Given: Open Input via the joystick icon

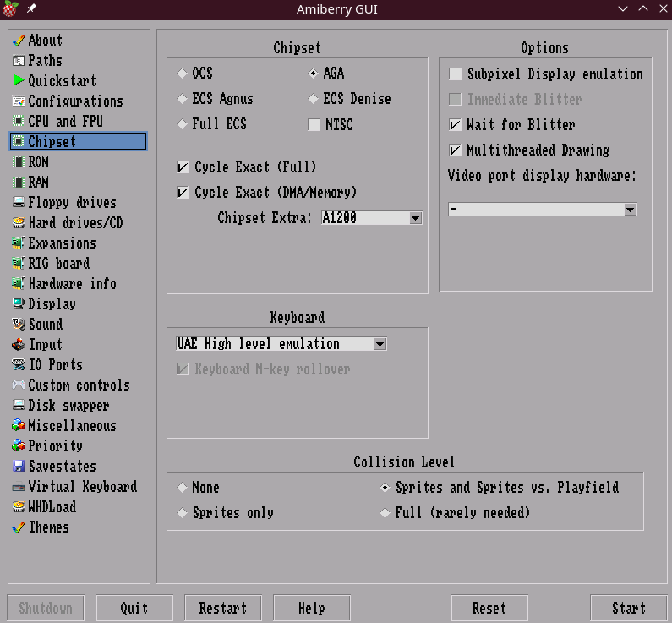Looking at the screenshot, I should [x=19, y=345].
